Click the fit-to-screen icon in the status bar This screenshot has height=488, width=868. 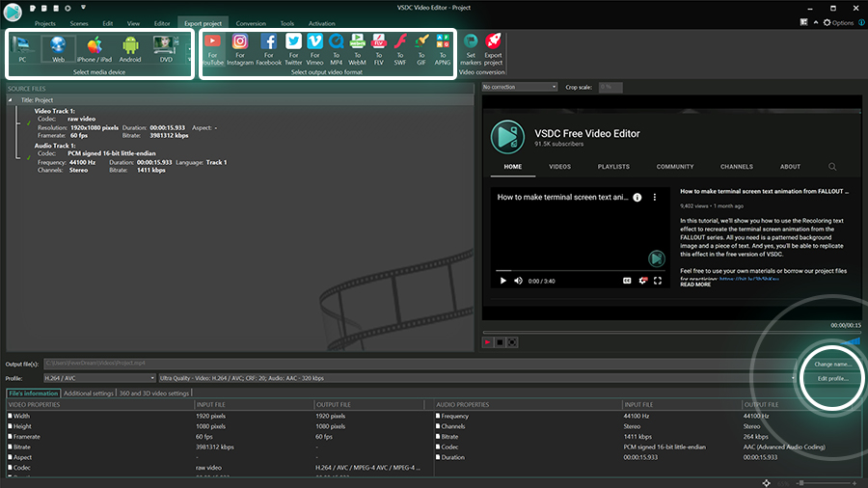[x=766, y=483]
